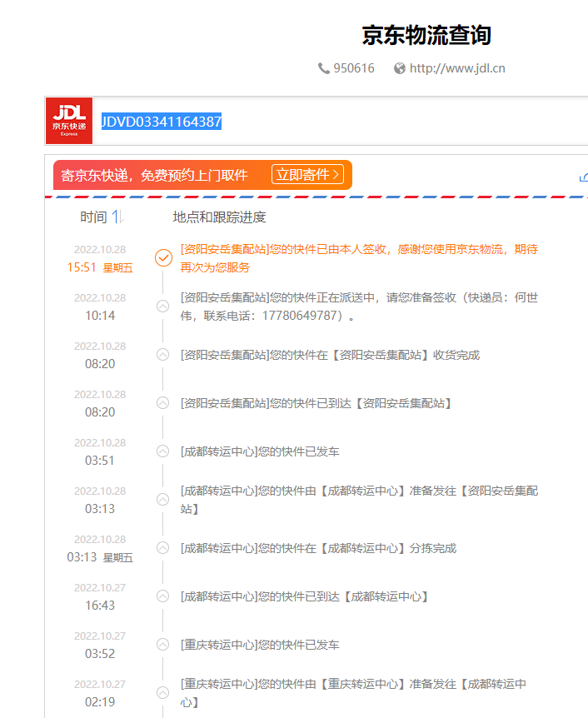Click the 准备发往【成都转运中心】 entry
Screen dimensions: 588x718
click(x=353, y=693)
